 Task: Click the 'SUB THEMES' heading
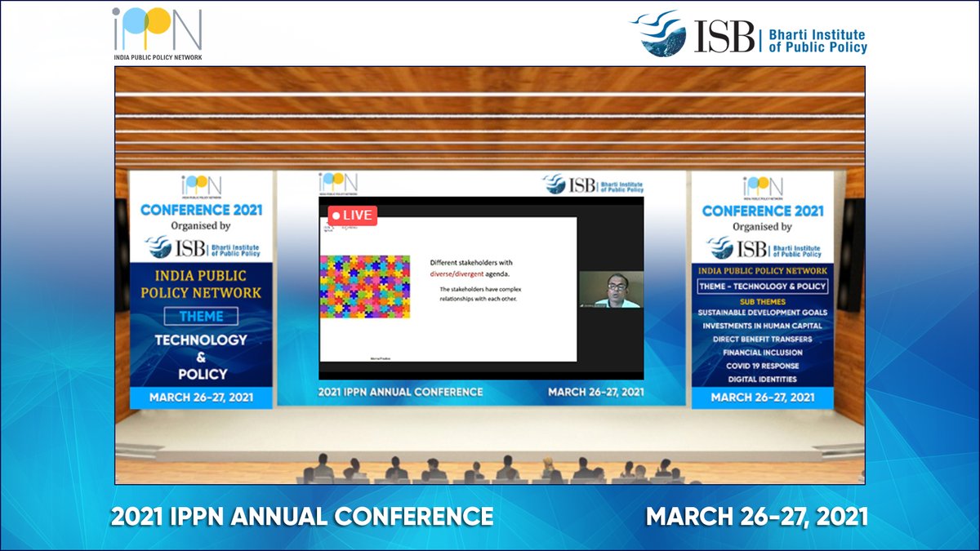[762, 301]
